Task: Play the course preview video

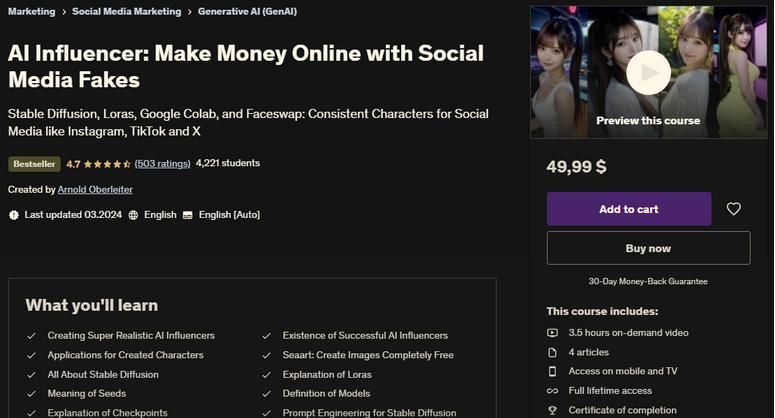Action: 648,72
